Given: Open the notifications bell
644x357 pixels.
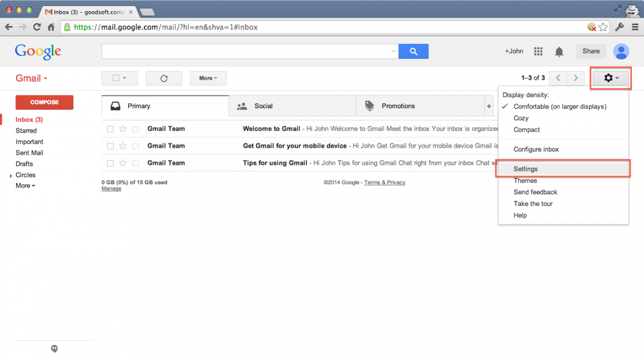Looking at the screenshot, I should tap(559, 51).
